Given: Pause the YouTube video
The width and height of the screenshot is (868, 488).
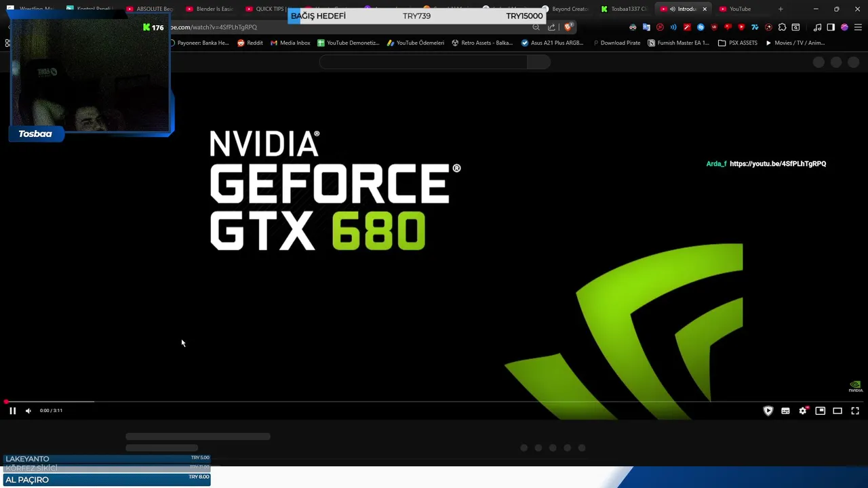Looking at the screenshot, I should [12, 411].
